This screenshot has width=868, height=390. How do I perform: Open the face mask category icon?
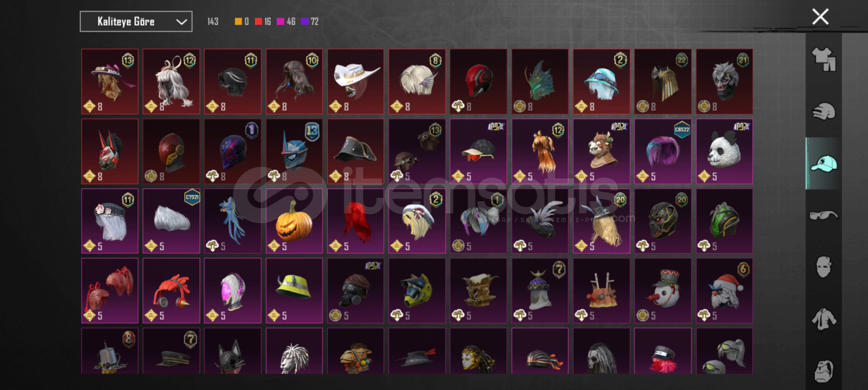pyautogui.click(x=824, y=267)
